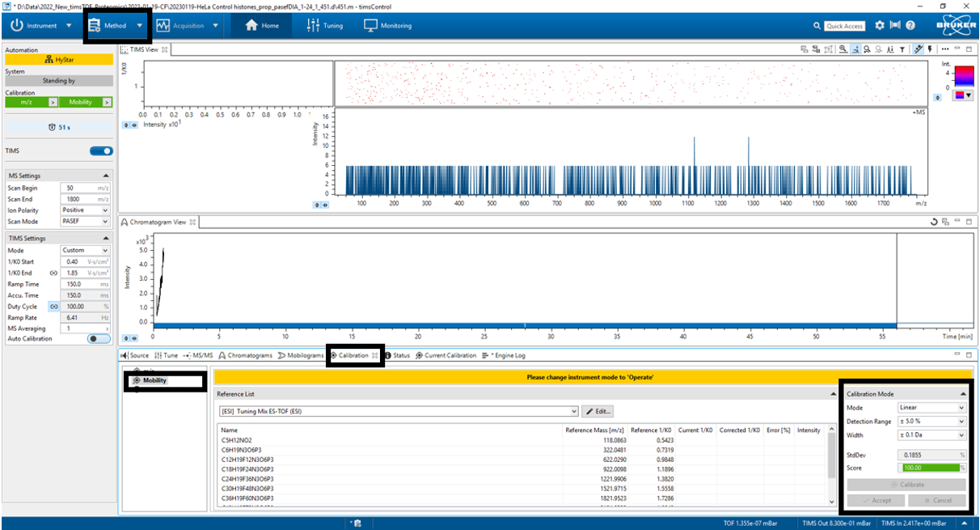Click the Ramp Time input field

click(x=85, y=284)
